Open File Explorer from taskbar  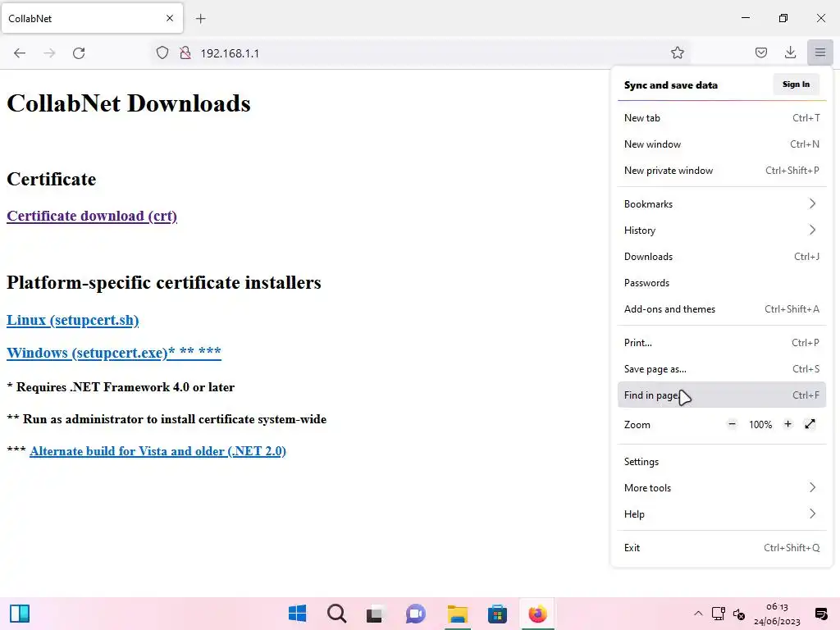[x=458, y=614]
